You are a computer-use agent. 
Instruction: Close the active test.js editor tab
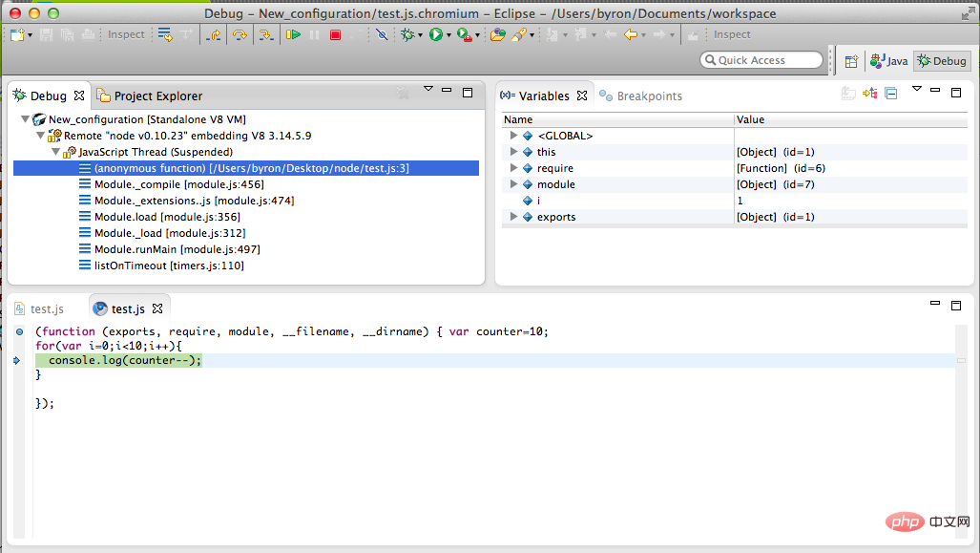[157, 308]
